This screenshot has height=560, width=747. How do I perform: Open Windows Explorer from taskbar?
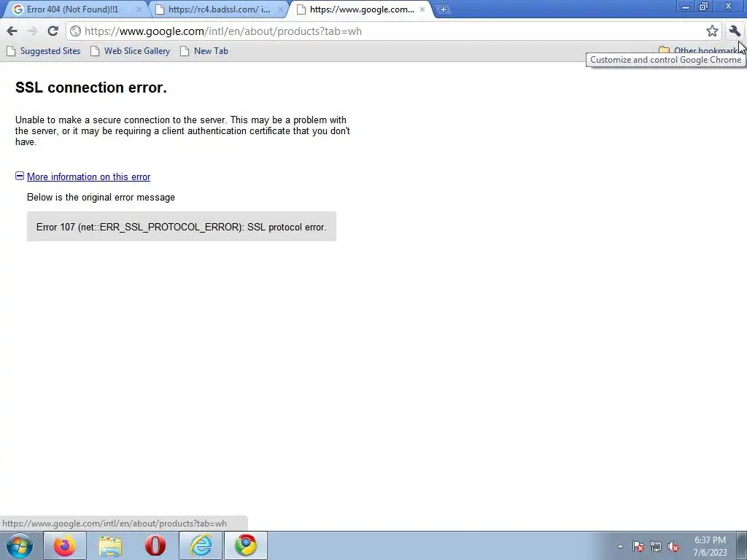pyautogui.click(x=110, y=545)
